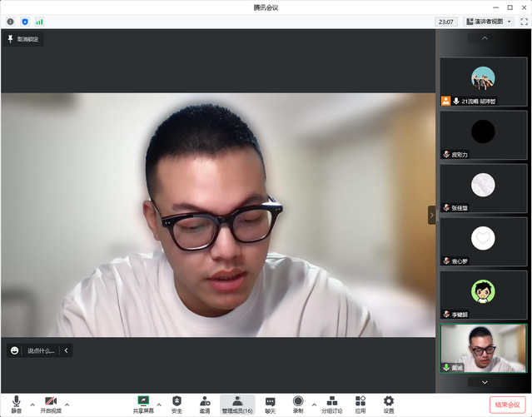This screenshot has height=417, width=532.
Task: Open the 聊天 chat panel
Action: [270, 404]
